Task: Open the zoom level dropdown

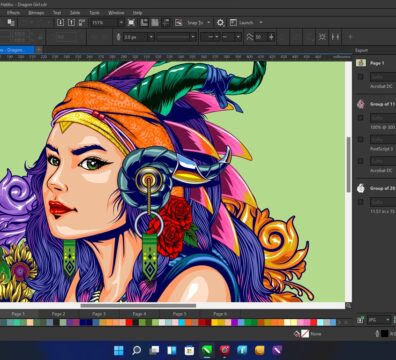Action: tap(121, 23)
